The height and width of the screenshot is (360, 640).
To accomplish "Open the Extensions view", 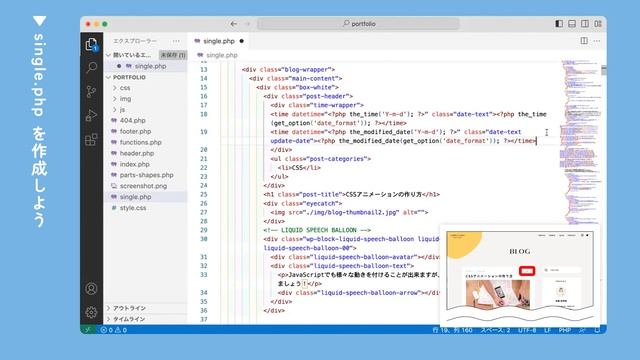I will (91, 140).
